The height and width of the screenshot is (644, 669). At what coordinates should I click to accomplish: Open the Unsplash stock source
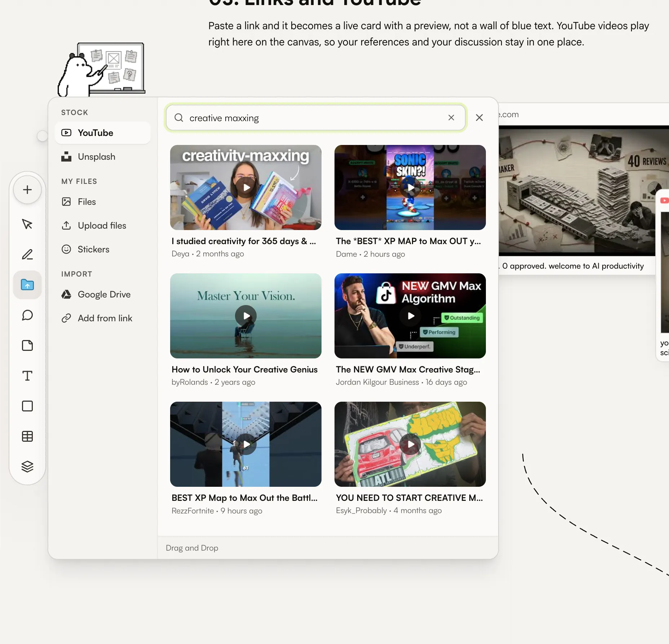[103, 156]
